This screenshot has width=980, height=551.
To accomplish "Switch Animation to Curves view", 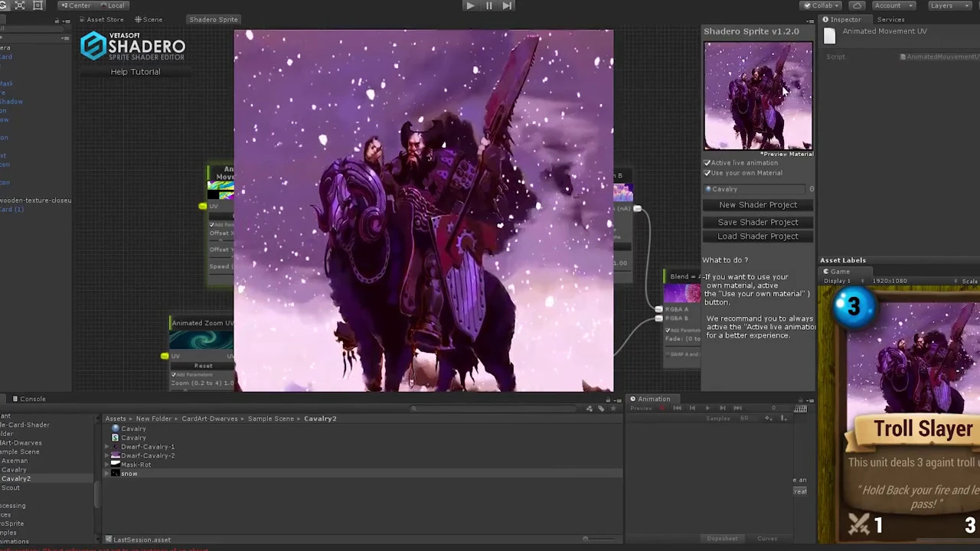I will 767,539.
